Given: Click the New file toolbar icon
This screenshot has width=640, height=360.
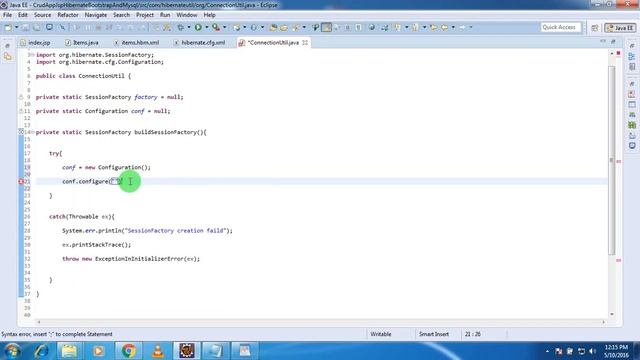Looking at the screenshot, I should pos(8,27).
